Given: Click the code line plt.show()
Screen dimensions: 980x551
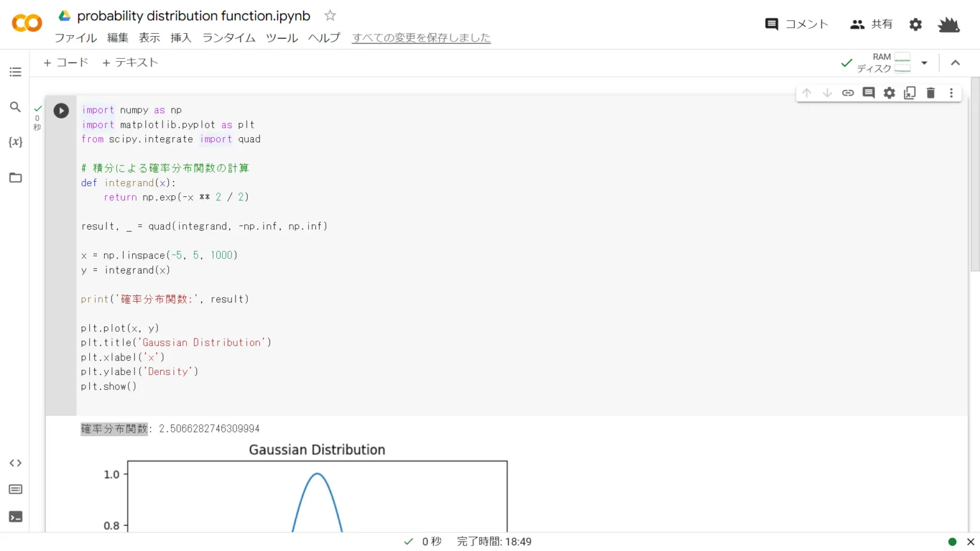Looking at the screenshot, I should click(x=108, y=386).
